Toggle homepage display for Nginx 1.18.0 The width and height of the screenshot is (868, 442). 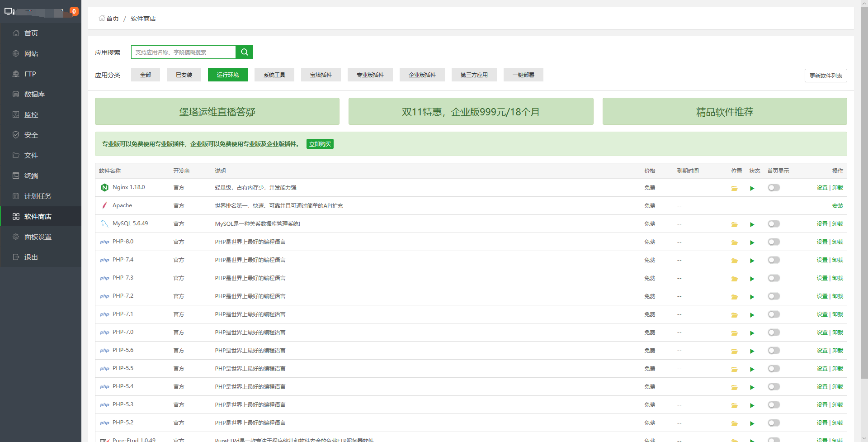(x=774, y=188)
